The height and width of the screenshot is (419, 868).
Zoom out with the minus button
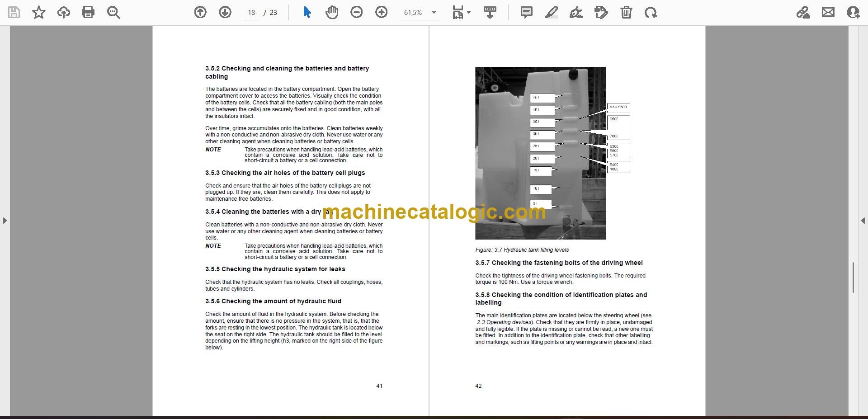point(357,12)
